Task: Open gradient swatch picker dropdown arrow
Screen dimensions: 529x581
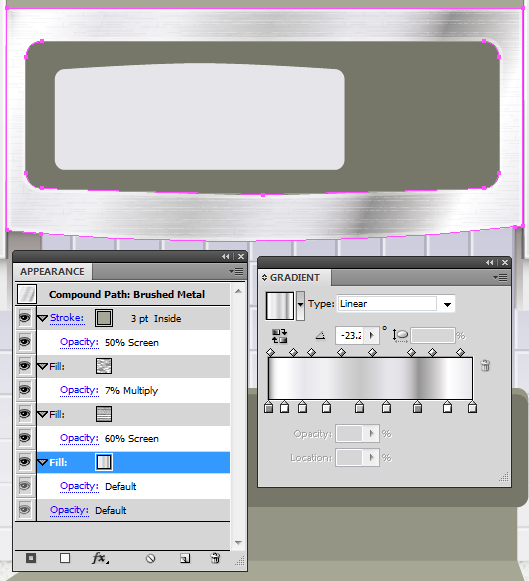Action: click(x=300, y=305)
